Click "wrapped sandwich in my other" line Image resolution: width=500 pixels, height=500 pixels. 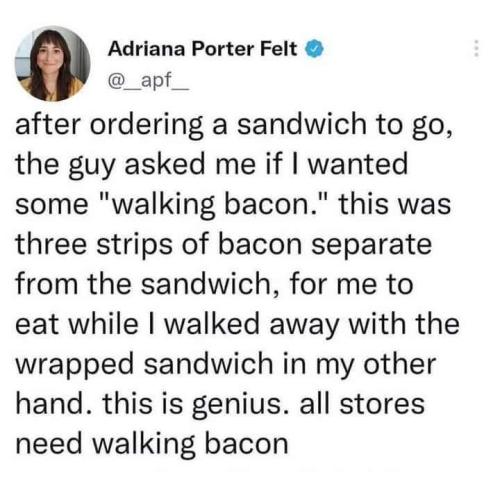(226, 365)
